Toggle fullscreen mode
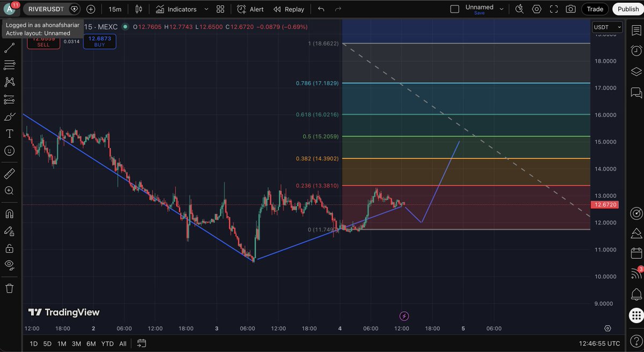Image resolution: width=644 pixels, height=352 pixels. (x=554, y=9)
